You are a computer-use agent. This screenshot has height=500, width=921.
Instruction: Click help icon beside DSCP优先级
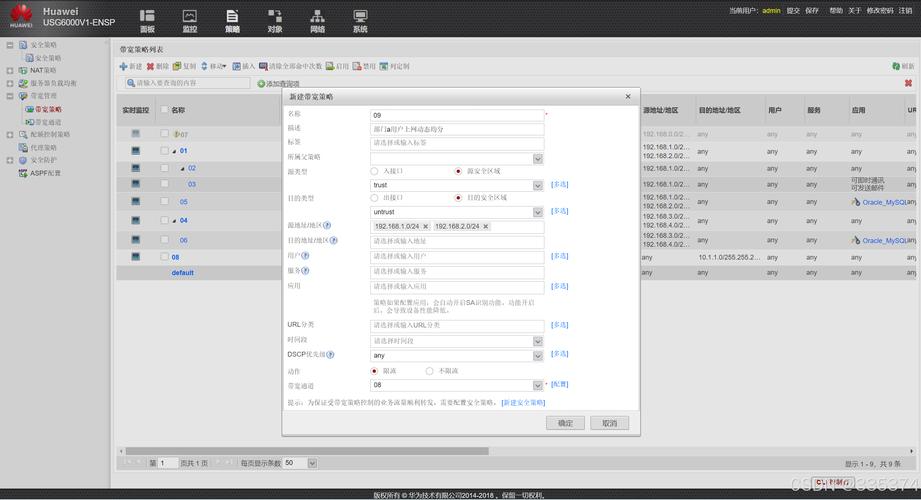pos(331,354)
